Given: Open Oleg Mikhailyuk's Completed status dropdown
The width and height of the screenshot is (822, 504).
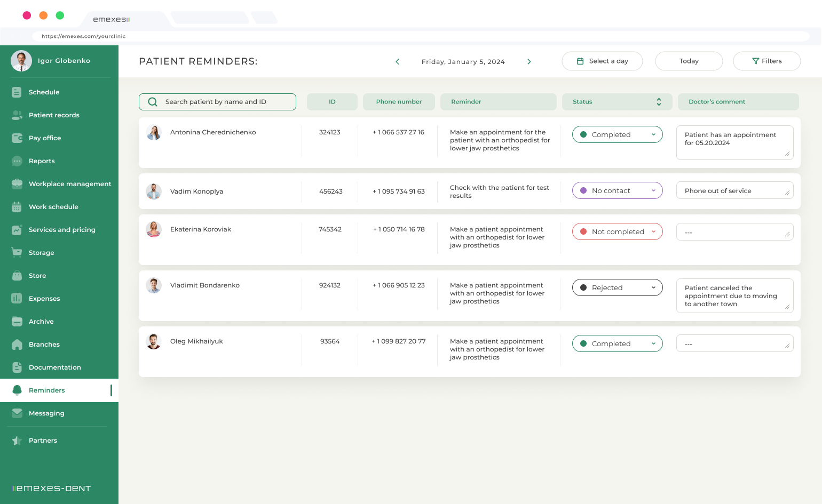Looking at the screenshot, I should click(618, 343).
